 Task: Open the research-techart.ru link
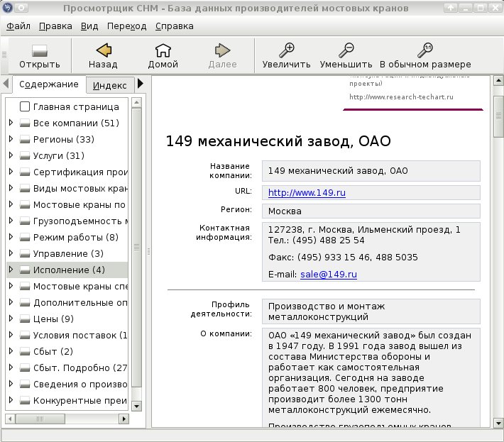(x=401, y=97)
